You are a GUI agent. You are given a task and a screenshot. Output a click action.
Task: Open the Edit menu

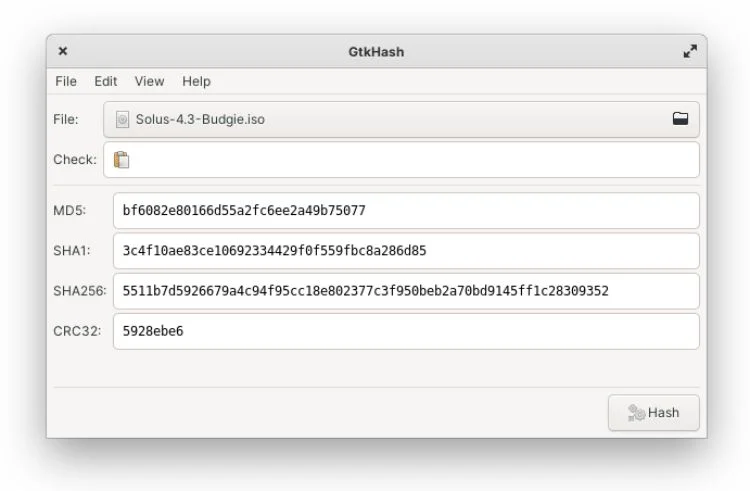pyautogui.click(x=106, y=81)
